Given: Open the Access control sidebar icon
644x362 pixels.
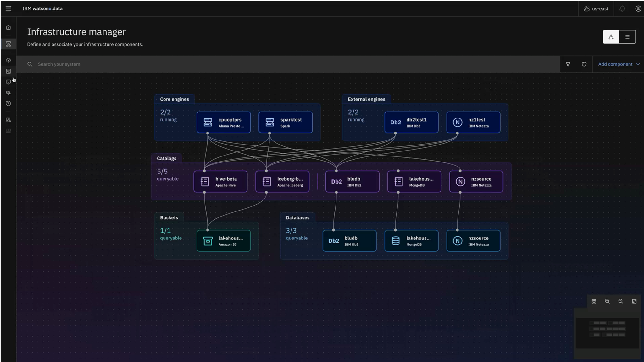Looking at the screenshot, I should [x=8, y=120].
